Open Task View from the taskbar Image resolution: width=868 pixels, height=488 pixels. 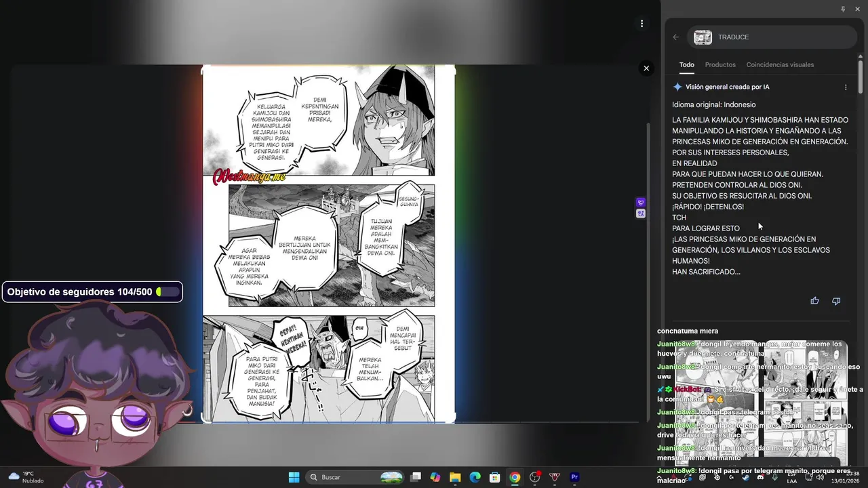point(416,477)
